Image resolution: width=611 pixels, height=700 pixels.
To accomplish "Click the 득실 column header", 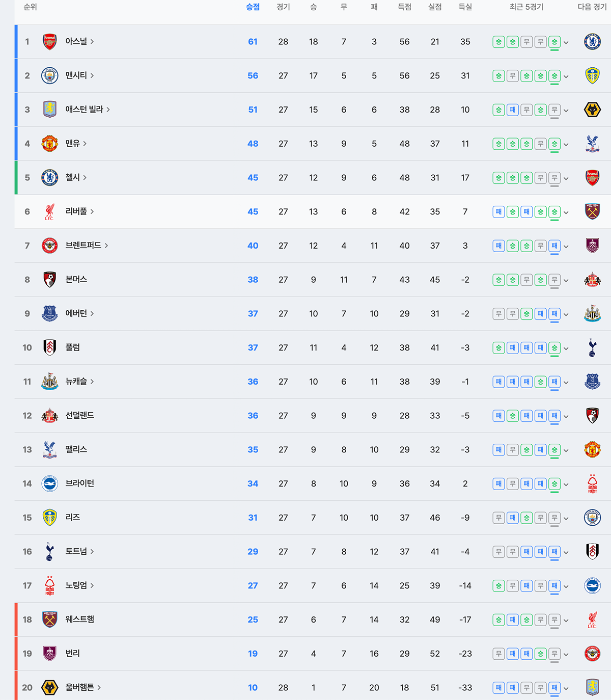I will [x=465, y=7].
